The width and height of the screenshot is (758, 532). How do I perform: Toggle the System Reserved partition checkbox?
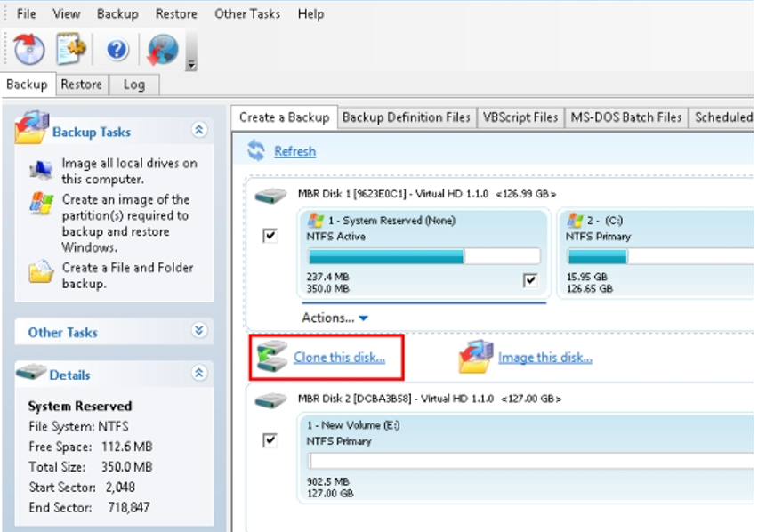[530, 279]
